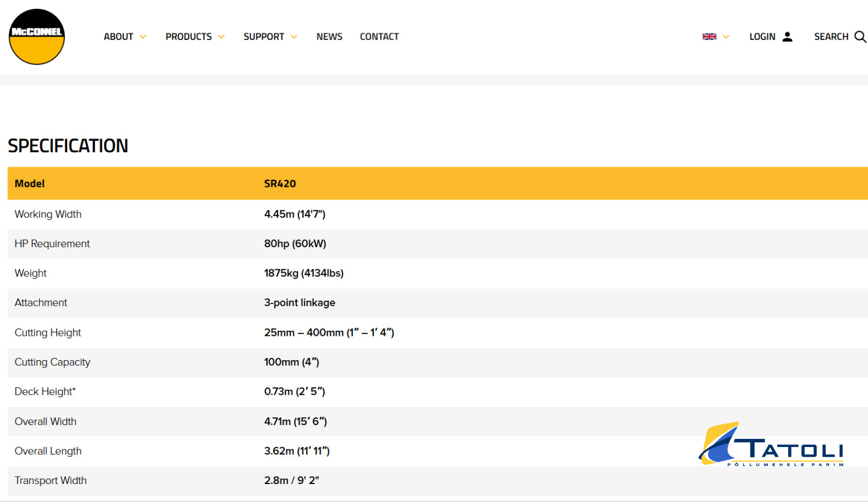Image resolution: width=868 pixels, height=502 pixels.
Task: Click the UK flag language icon
Action: [x=709, y=36]
